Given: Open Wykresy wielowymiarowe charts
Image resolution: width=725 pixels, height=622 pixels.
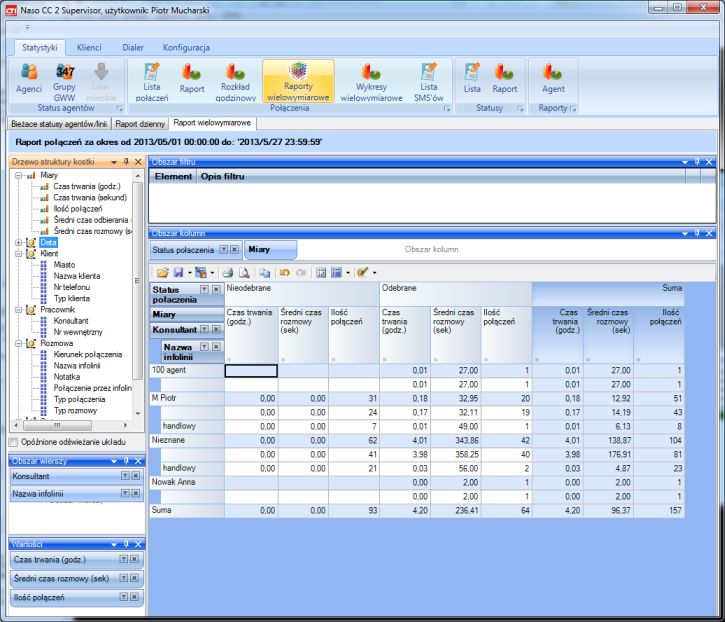Looking at the screenshot, I should (x=371, y=81).
